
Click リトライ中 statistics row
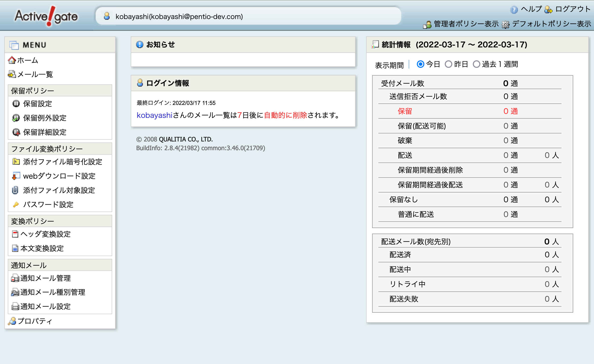pos(470,284)
